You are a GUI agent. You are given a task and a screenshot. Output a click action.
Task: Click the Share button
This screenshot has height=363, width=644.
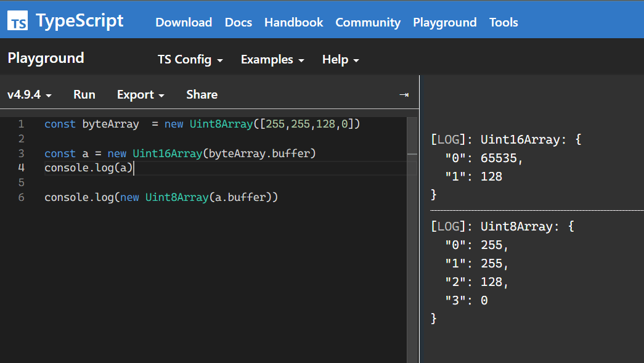point(202,94)
